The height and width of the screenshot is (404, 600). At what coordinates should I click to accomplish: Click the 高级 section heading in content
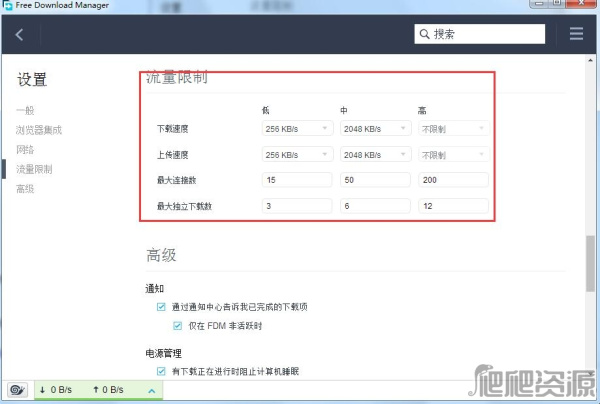(161, 255)
